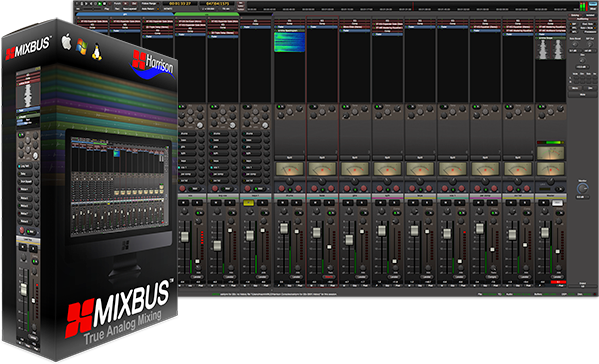Viewport: 599px width, 364px height.
Task: Open red-highlighted compressor mode selector on outlined strip
Action: coord(329,277)
